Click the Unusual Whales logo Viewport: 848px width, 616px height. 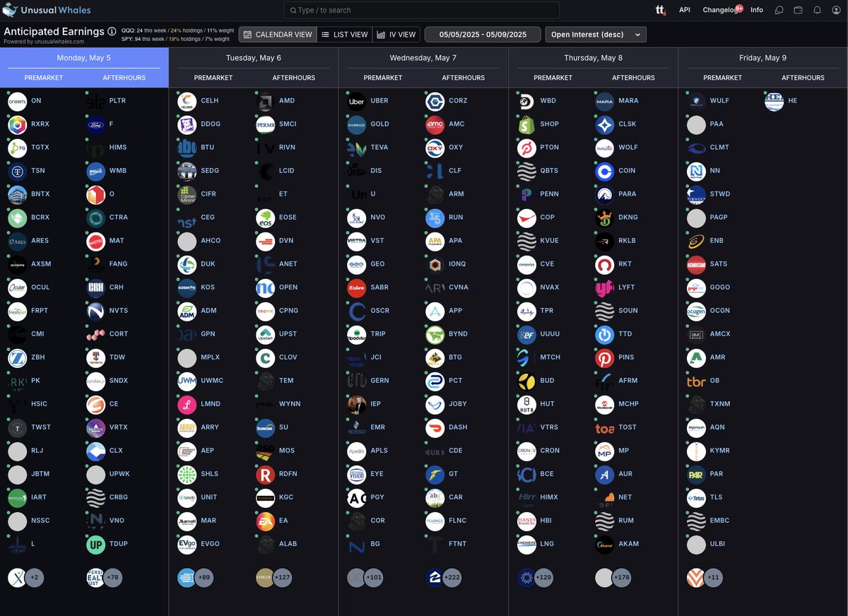click(47, 10)
